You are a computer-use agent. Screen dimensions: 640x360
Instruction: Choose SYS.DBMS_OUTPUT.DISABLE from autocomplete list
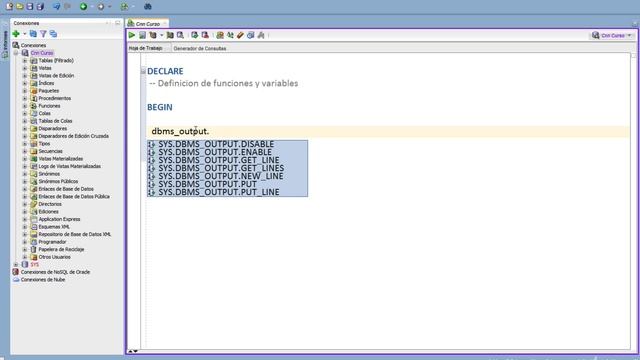[227, 144]
